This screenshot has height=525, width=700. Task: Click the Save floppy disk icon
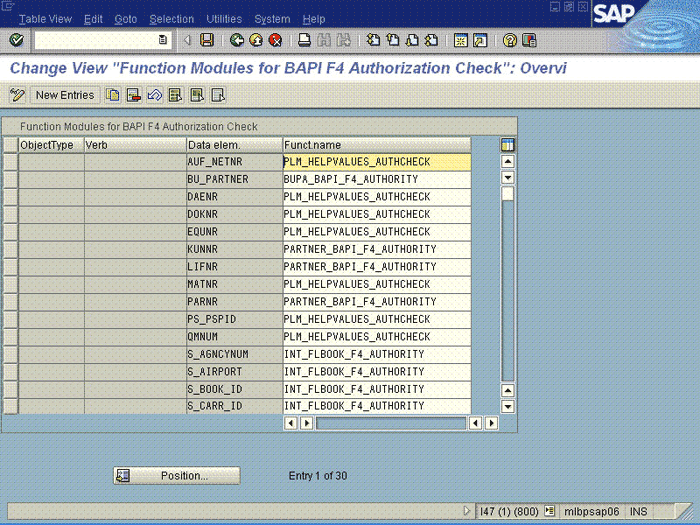coord(207,40)
